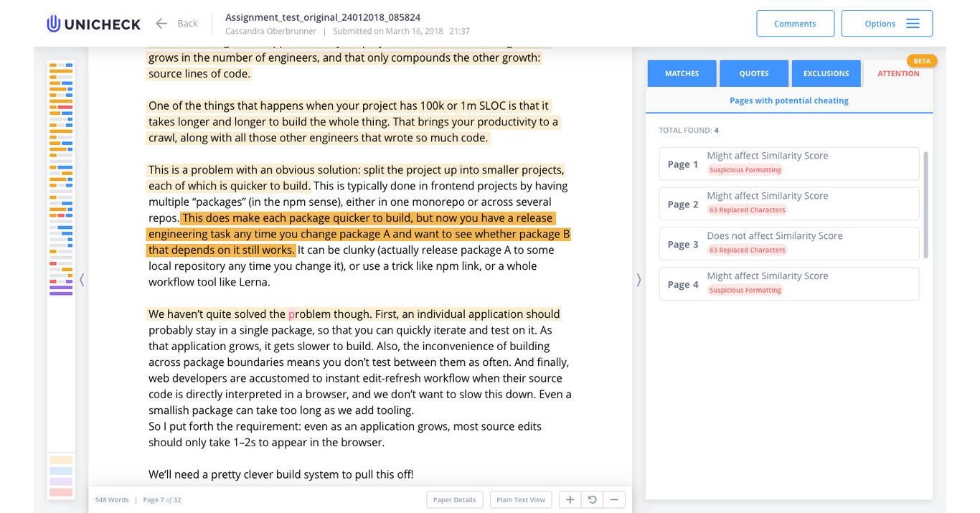Open the Attention tab
The width and height of the screenshot is (980, 513).
coord(898,73)
